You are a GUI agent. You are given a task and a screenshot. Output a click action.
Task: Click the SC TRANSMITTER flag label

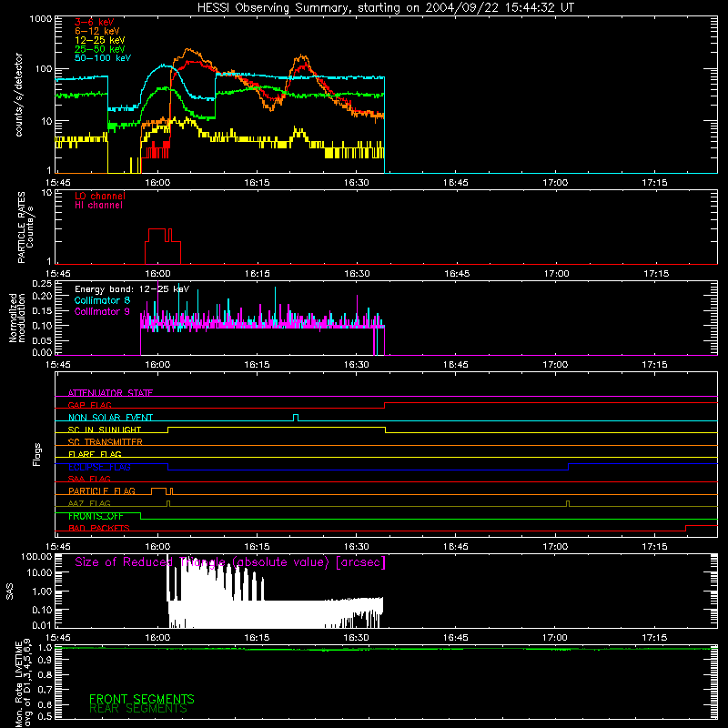tap(106, 442)
